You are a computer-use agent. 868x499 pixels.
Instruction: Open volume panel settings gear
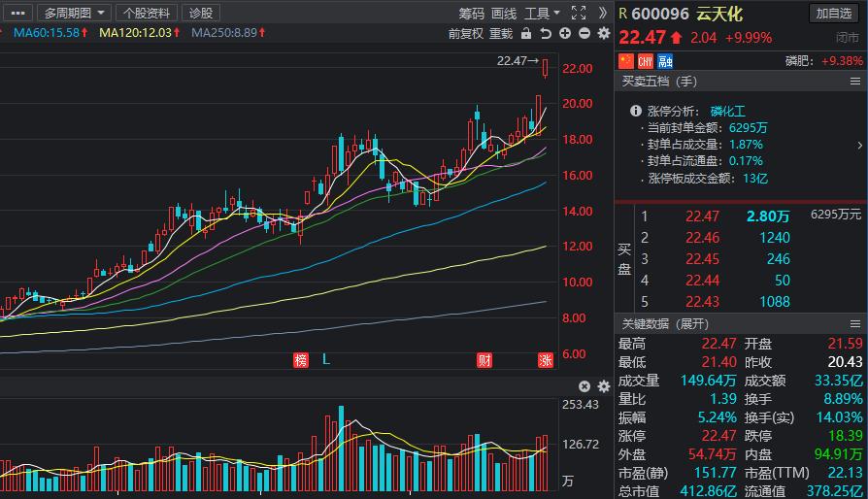pyautogui.click(x=603, y=386)
